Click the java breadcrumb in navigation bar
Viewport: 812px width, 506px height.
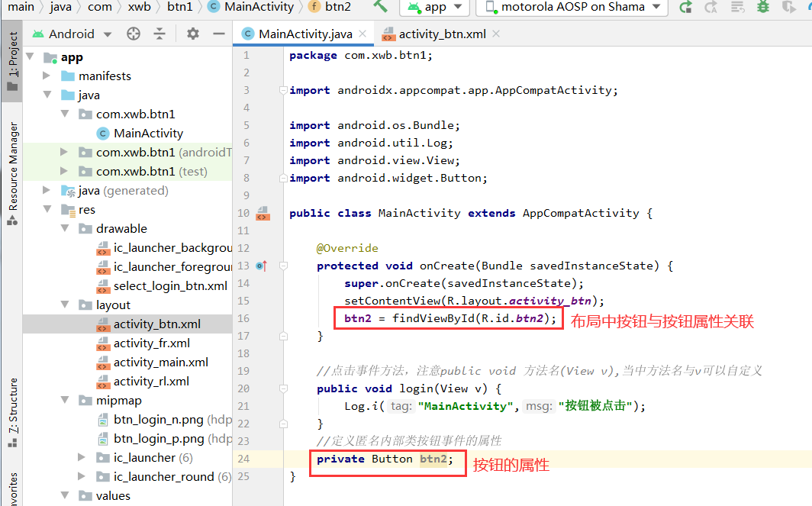[60, 7]
